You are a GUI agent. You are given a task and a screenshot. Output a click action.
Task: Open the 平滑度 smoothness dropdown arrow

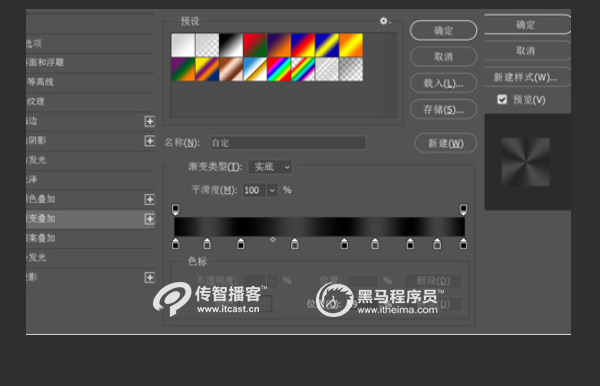pos(272,190)
